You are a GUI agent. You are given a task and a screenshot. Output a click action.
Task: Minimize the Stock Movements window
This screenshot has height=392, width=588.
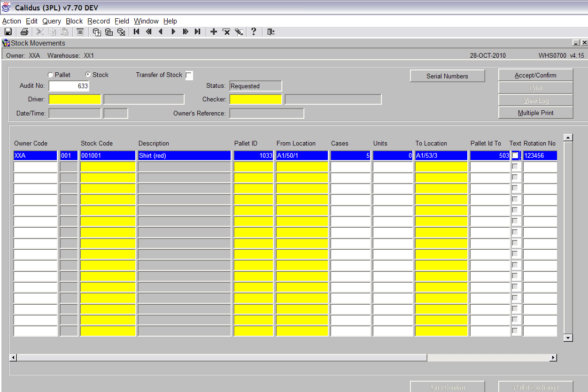576,43
